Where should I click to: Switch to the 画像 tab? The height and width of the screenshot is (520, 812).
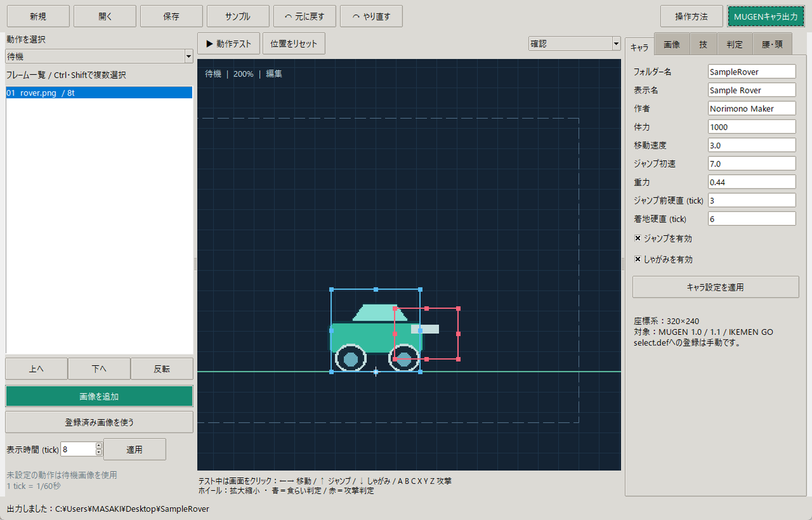pyautogui.click(x=671, y=45)
